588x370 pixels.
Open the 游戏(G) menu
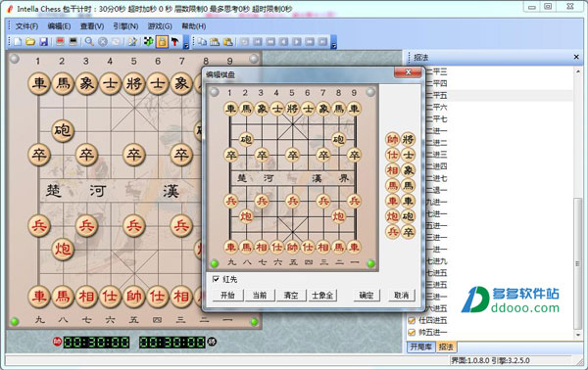(160, 26)
